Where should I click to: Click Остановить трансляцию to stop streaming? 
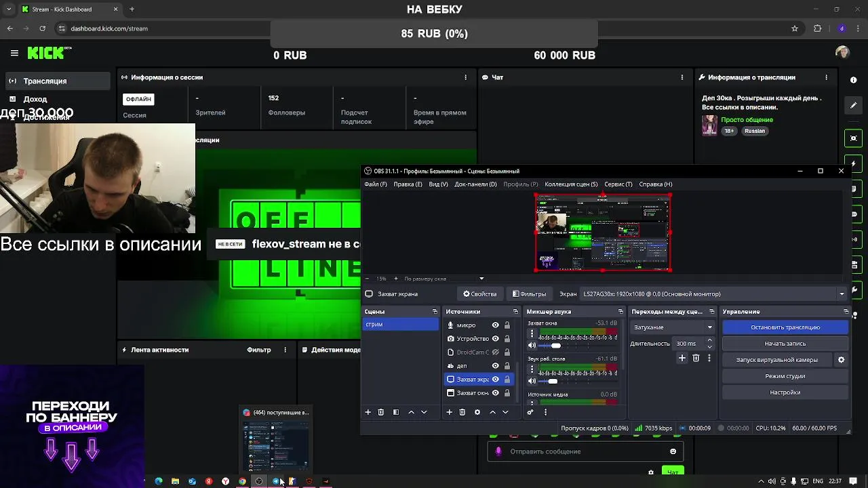(785, 327)
